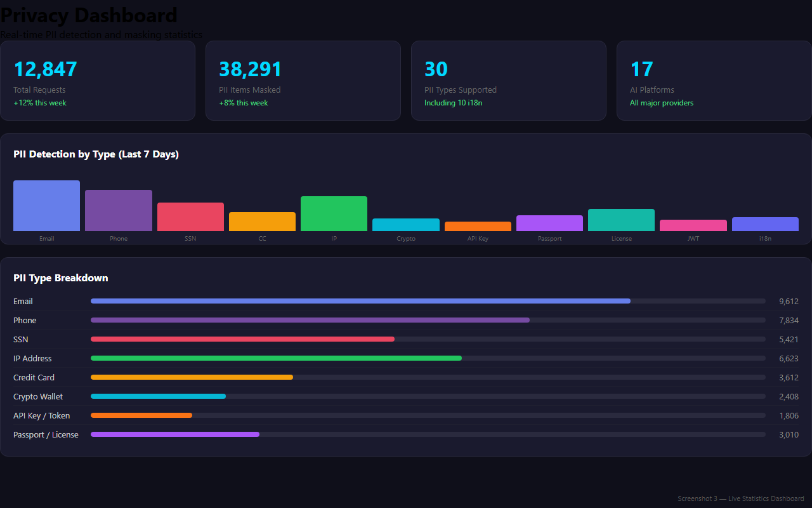Click the 'API Key / Token' row label

tap(42, 415)
